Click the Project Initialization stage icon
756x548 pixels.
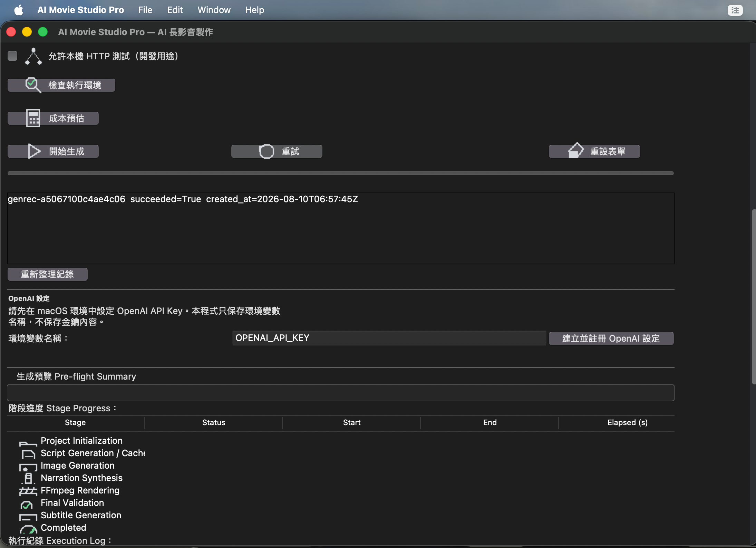(x=28, y=443)
